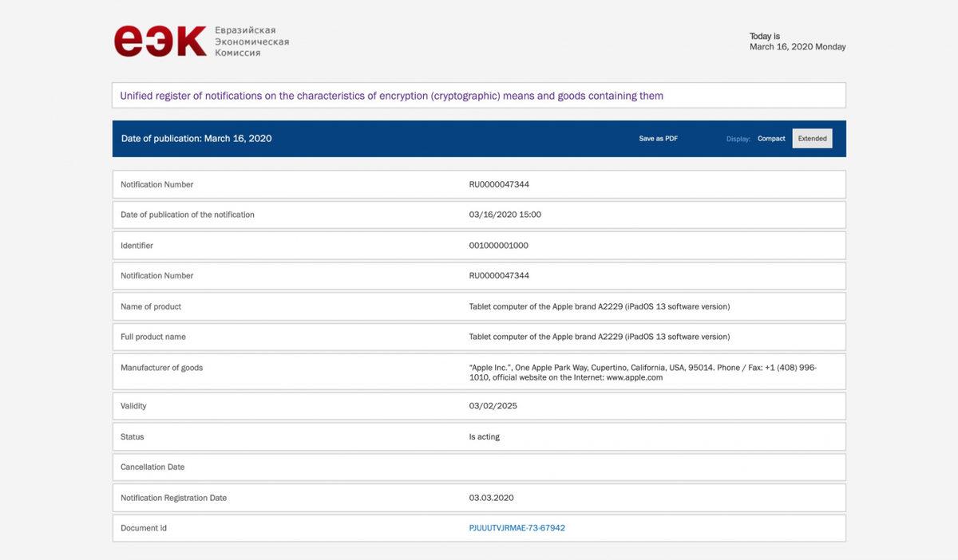Click the Евразийская Экономическая Комиссия text
This screenshot has height=560, width=958.
coord(251,41)
